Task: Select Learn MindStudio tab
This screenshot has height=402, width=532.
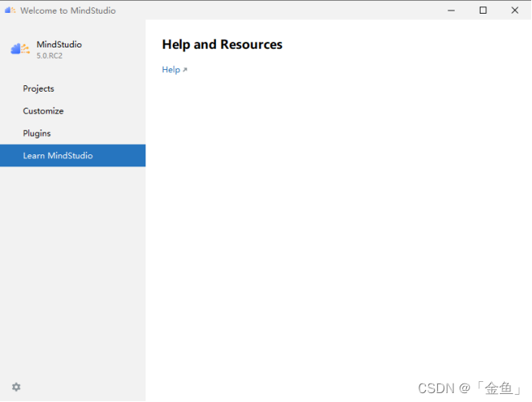Action: click(x=72, y=155)
